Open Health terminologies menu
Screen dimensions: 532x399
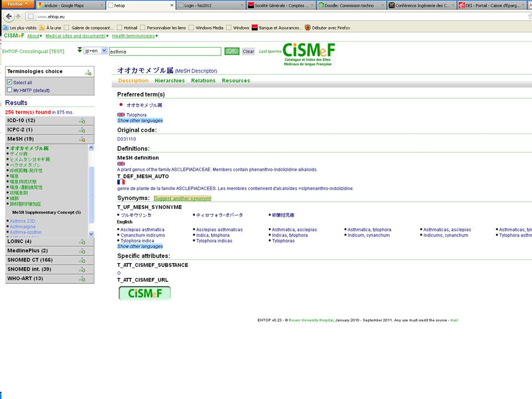click(135, 36)
